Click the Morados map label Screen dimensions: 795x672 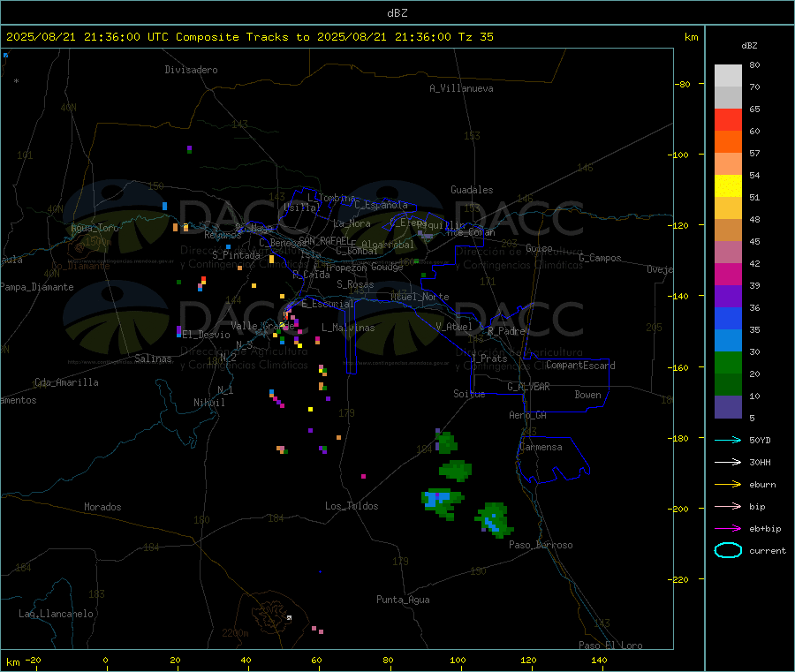(102, 507)
